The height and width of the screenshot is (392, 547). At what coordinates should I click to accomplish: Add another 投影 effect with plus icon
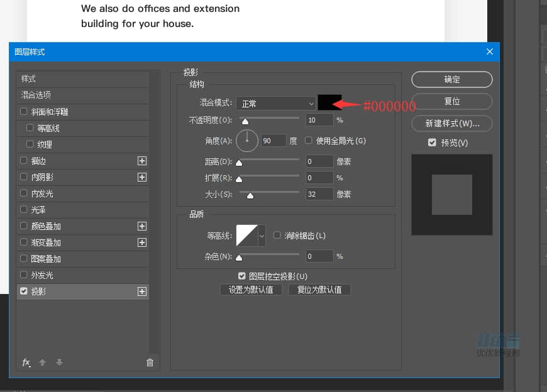[x=142, y=291]
